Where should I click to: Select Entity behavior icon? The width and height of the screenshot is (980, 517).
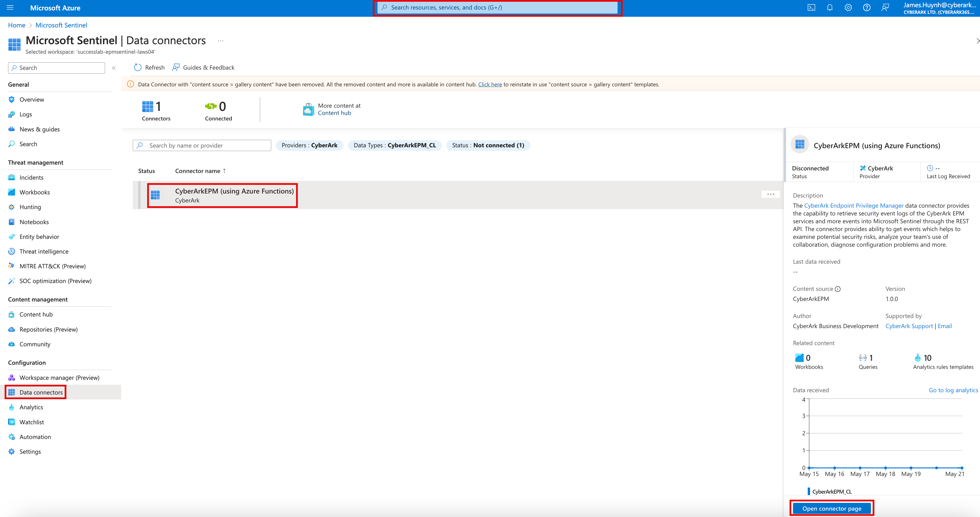(12, 237)
